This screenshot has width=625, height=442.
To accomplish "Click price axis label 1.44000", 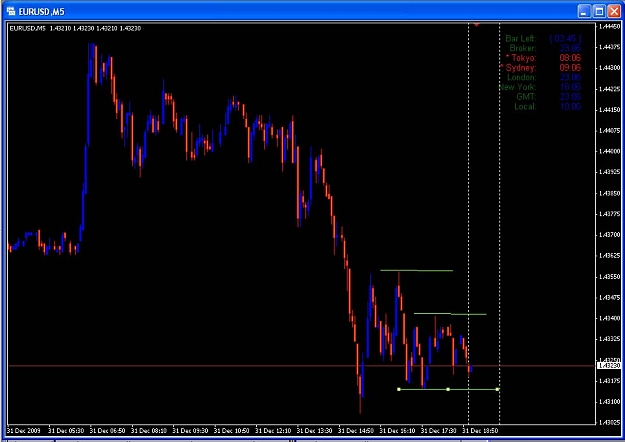I will point(609,151).
